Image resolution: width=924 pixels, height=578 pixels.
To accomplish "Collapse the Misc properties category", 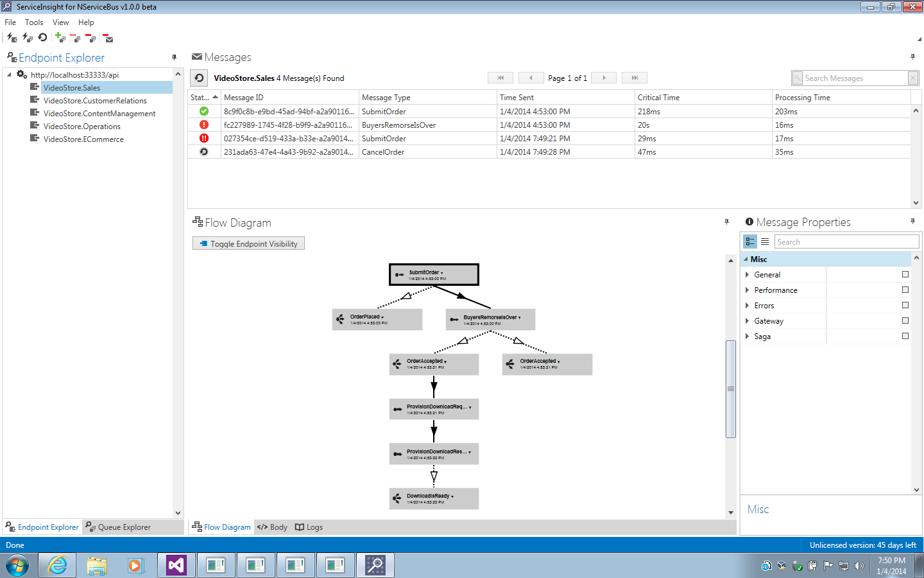I will tap(746, 259).
